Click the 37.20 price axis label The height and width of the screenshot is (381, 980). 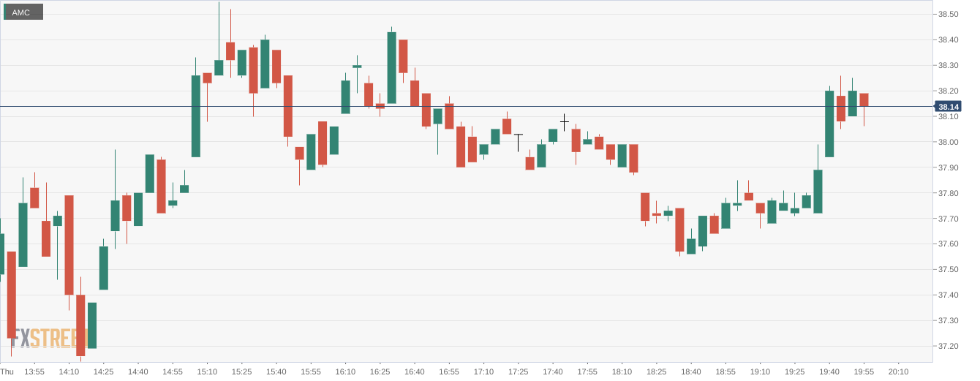pyautogui.click(x=948, y=346)
